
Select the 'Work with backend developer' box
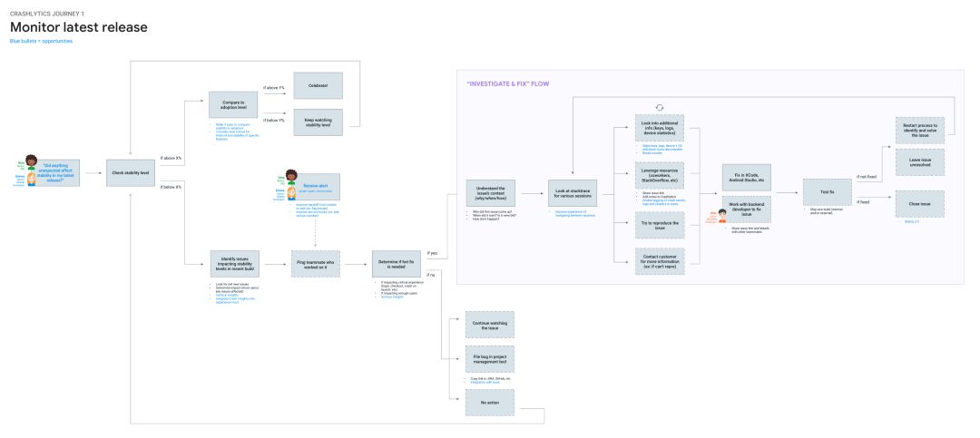pos(746,209)
